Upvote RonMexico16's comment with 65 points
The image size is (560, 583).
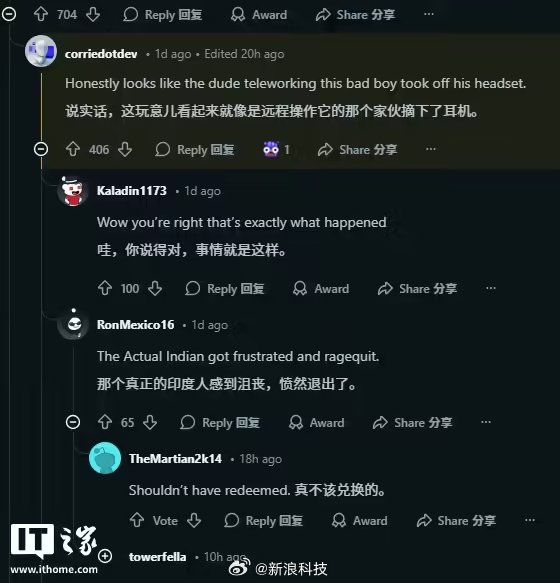coord(105,422)
